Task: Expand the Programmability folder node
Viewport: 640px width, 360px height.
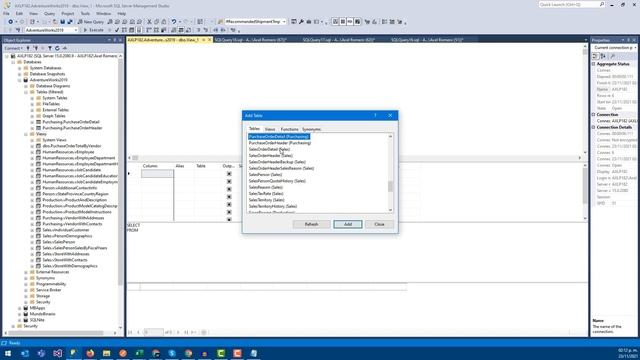Action: click(26, 284)
